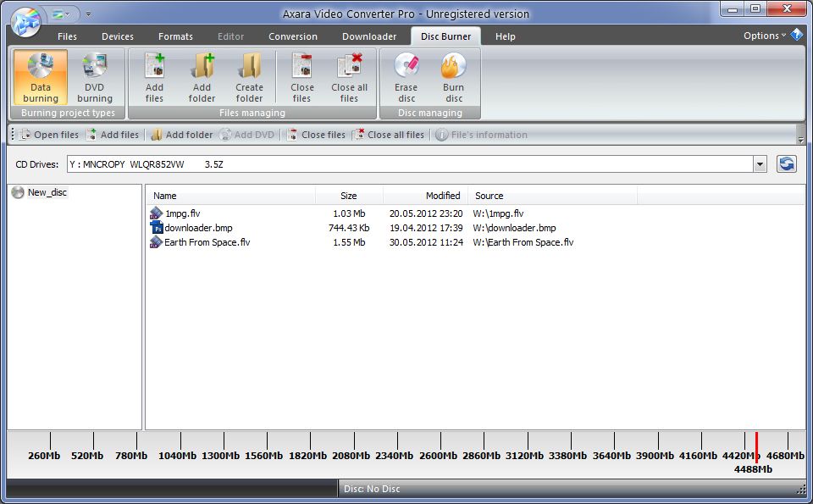Click Earth From Space.flv file icon
The height and width of the screenshot is (504, 813).
(156, 242)
